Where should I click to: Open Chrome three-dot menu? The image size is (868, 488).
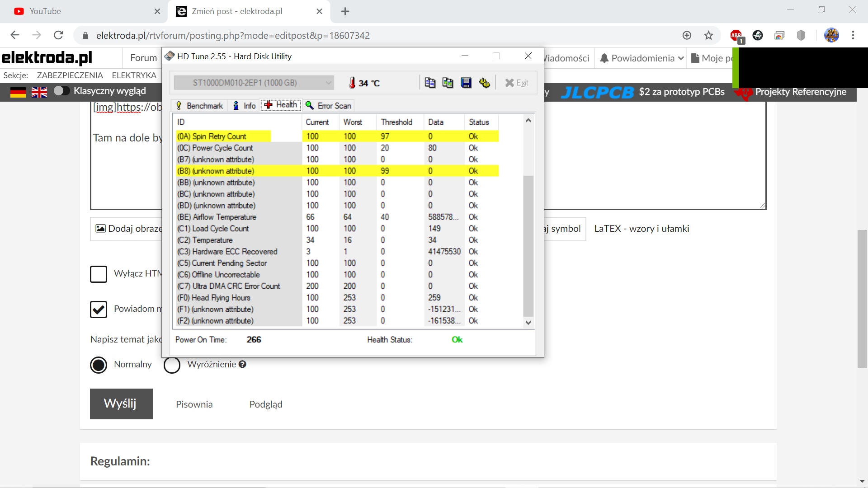tap(853, 35)
